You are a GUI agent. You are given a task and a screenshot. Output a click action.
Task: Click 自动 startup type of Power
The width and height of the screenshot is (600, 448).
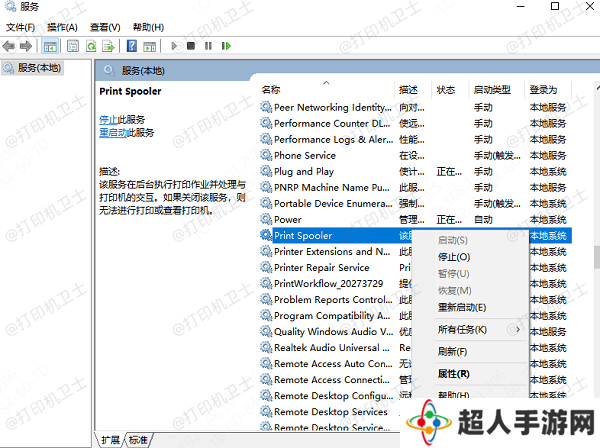coord(483,220)
